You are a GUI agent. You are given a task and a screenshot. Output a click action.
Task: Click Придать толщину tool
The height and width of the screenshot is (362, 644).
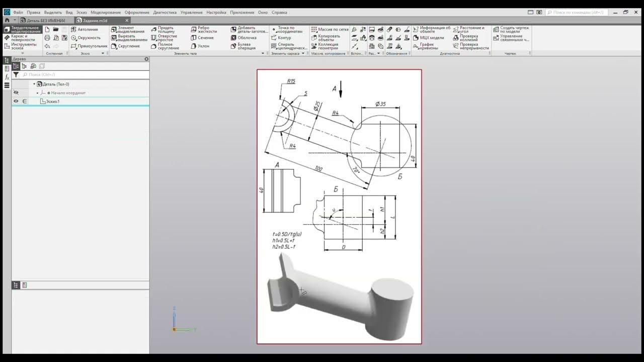point(163,29)
